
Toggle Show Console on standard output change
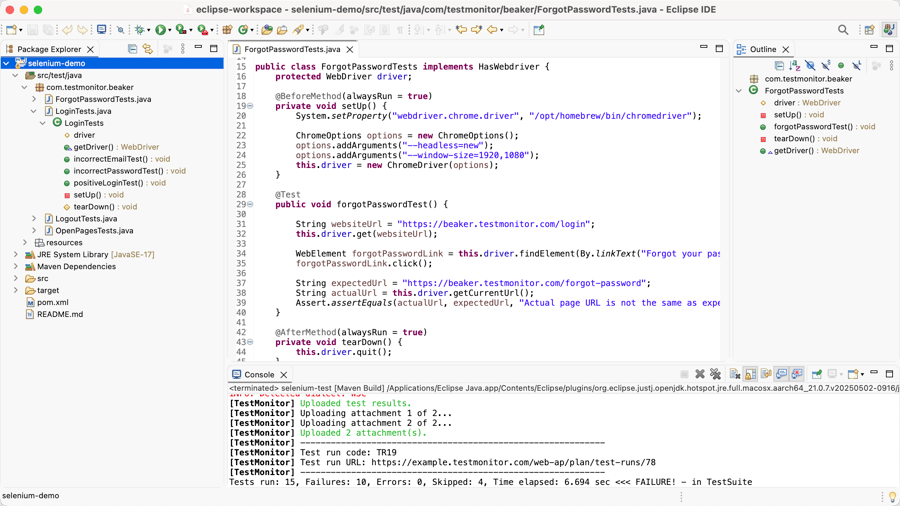[781, 374]
